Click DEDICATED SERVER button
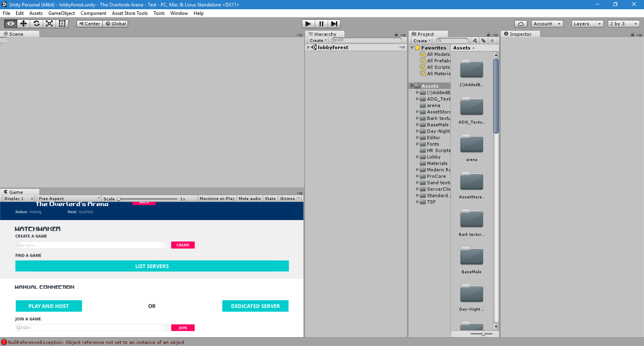644x346 pixels. coord(255,306)
